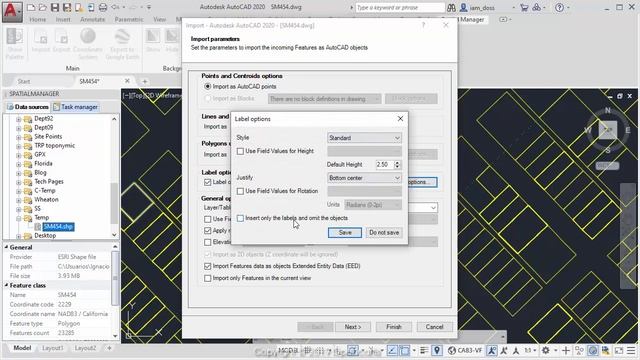
Task: Click the CA83-VF coordinate system status item
Action: (465, 350)
